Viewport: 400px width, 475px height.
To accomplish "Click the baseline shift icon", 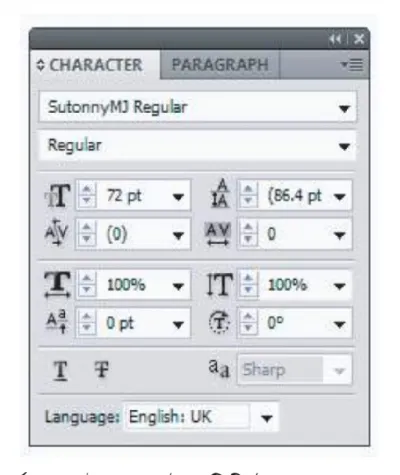I will click(56, 322).
